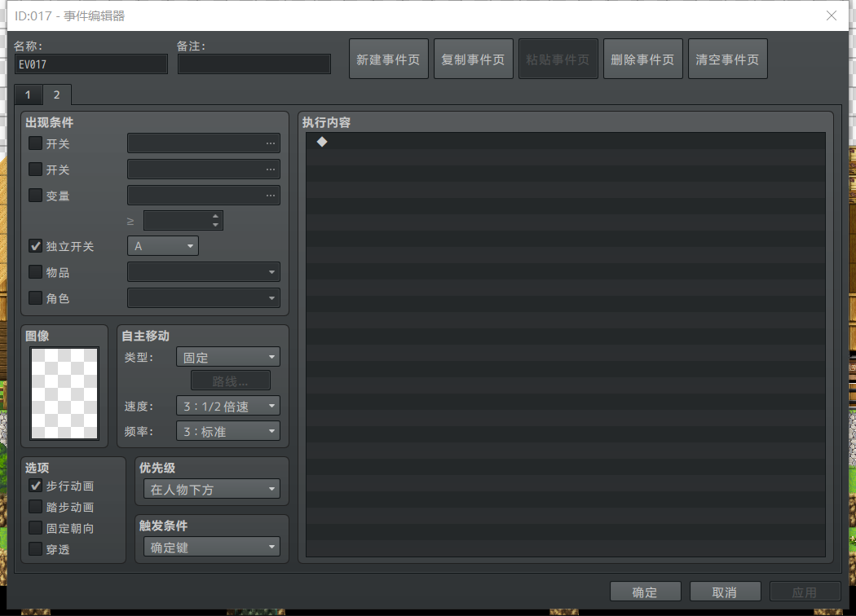Open the 触发条件 确定键 dropdown
Screen dimensions: 856x616
(x=212, y=548)
